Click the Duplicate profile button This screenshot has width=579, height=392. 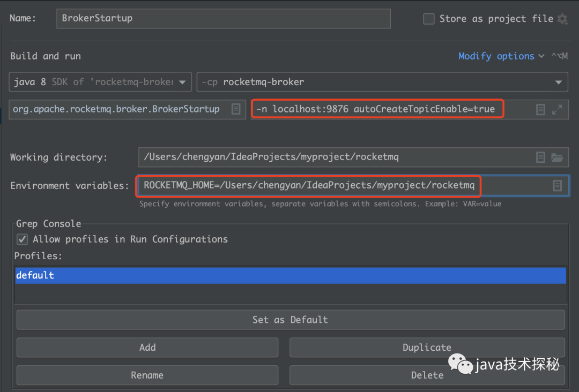tap(427, 348)
